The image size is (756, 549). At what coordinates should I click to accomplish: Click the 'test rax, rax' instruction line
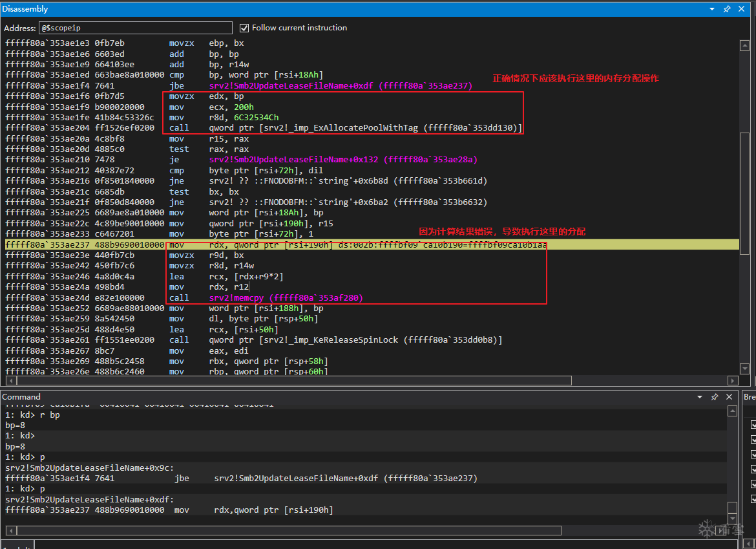point(127,149)
